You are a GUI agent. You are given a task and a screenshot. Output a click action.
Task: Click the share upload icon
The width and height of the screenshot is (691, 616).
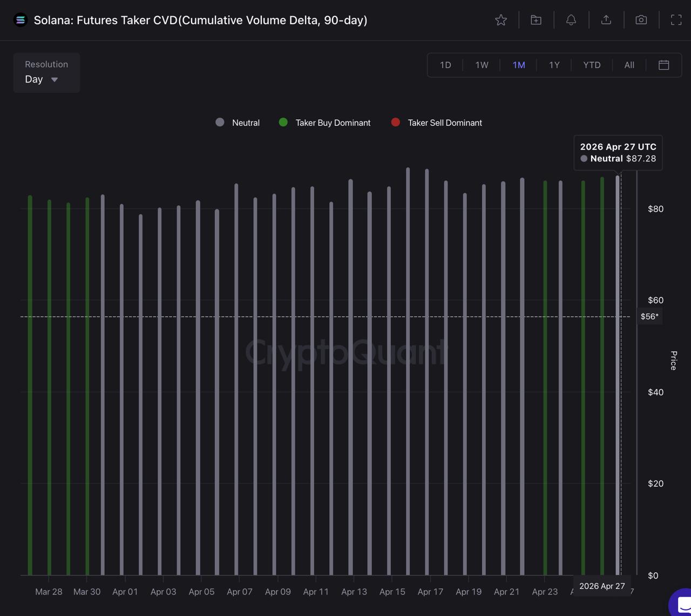[x=606, y=20]
